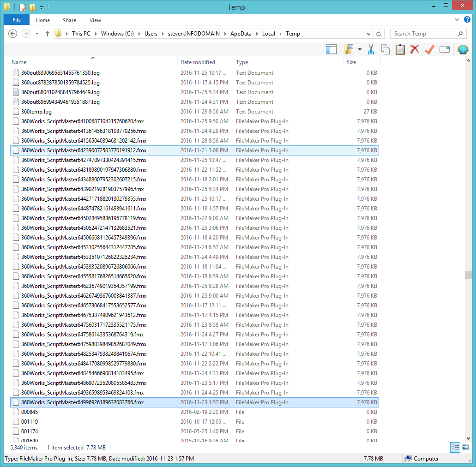Click the file icon of 360temp.log

tap(16, 111)
